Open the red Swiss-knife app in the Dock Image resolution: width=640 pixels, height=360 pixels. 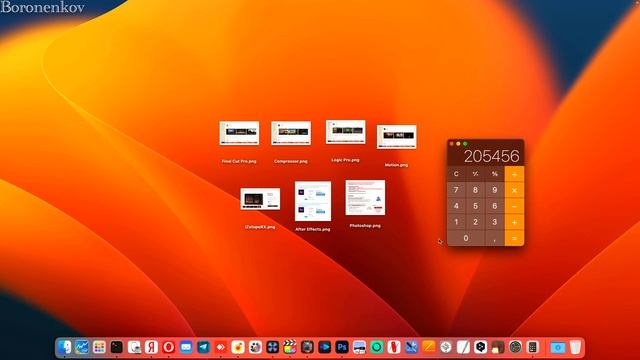394,347
